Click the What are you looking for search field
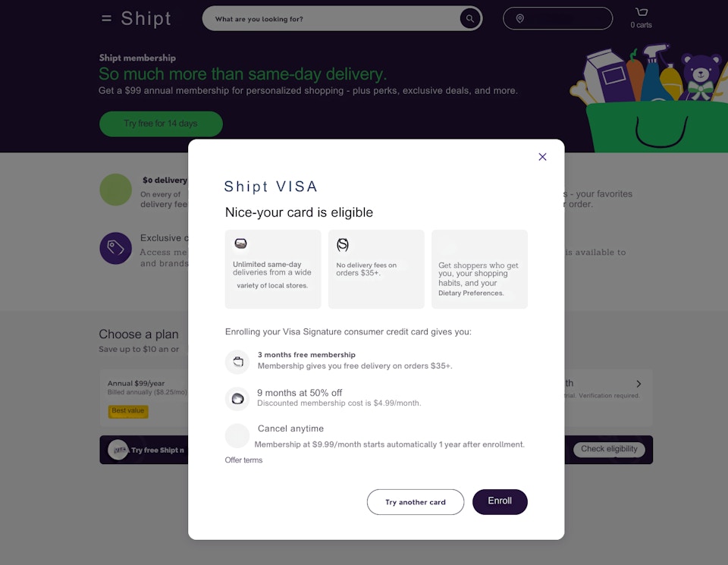 coord(334,18)
